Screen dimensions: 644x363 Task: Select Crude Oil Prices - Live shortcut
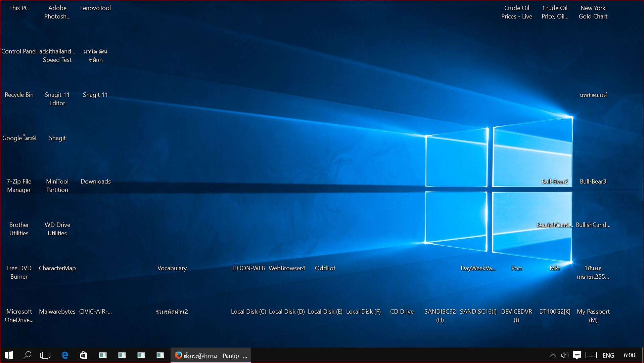click(x=517, y=12)
